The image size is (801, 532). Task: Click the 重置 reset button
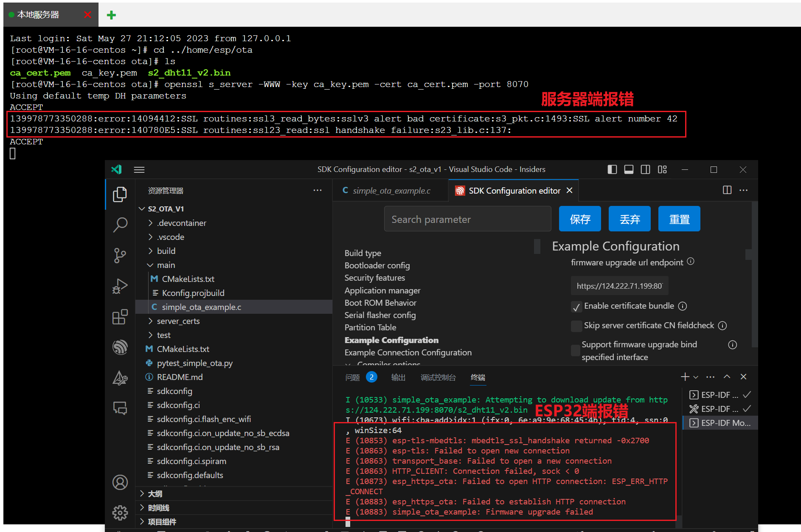679,219
